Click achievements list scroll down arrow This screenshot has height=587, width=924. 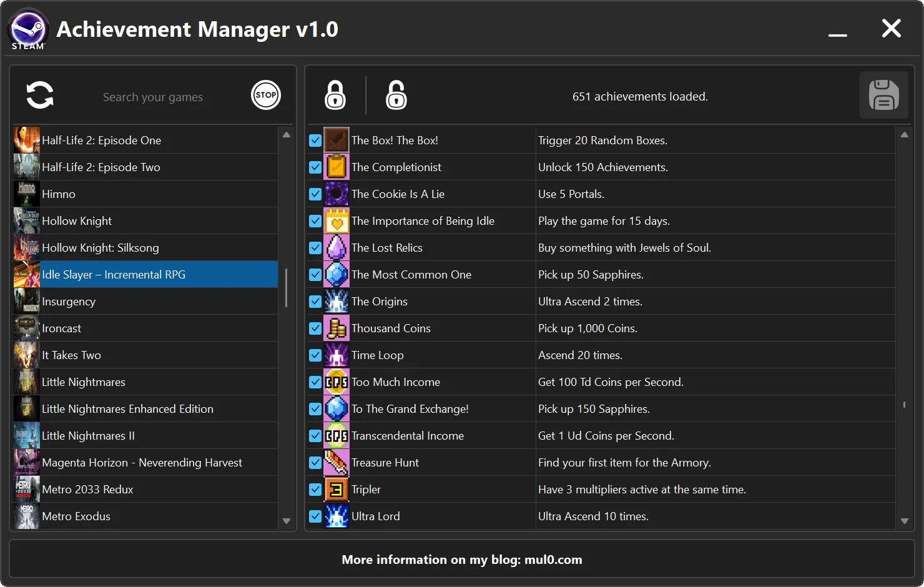[x=905, y=521]
